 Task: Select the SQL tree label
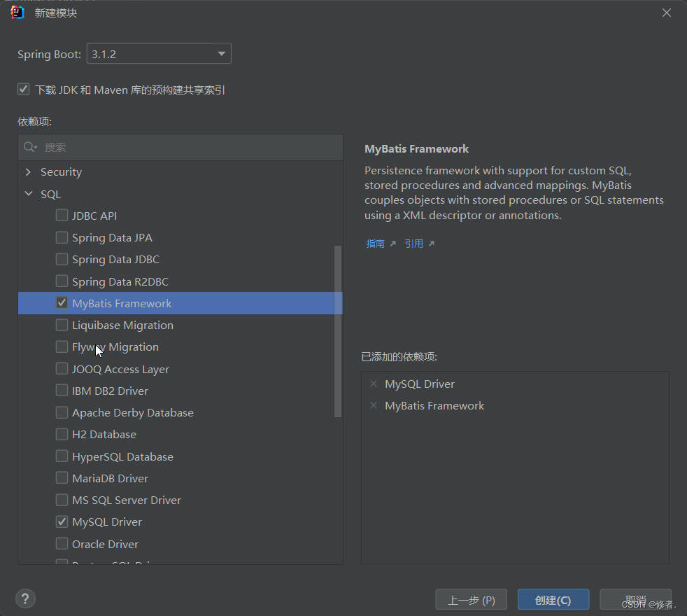click(50, 194)
